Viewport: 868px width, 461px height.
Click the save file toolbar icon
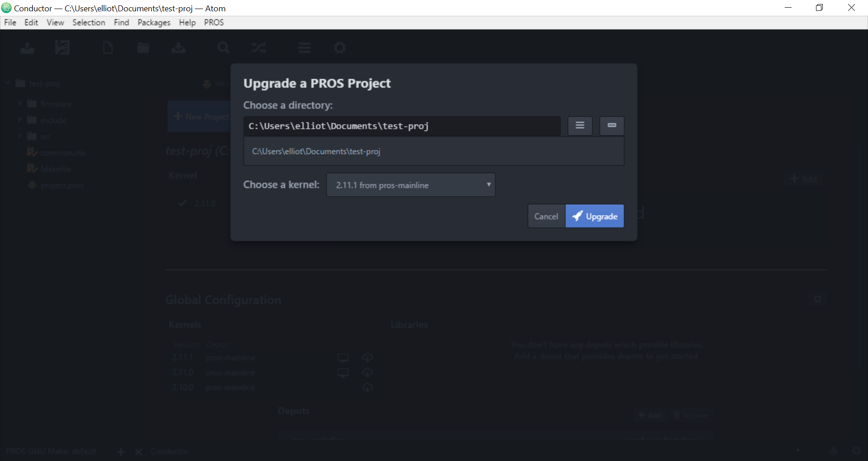coord(178,47)
